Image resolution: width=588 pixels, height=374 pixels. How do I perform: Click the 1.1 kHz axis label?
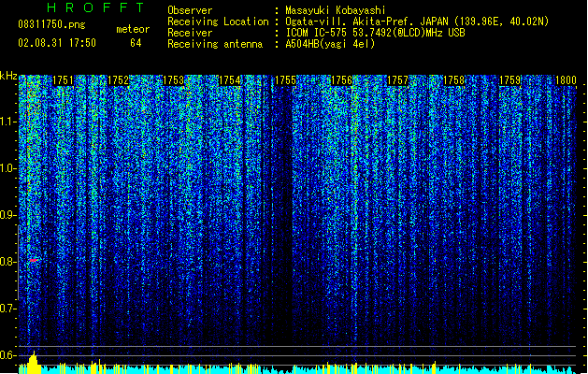click(x=8, y=122)
